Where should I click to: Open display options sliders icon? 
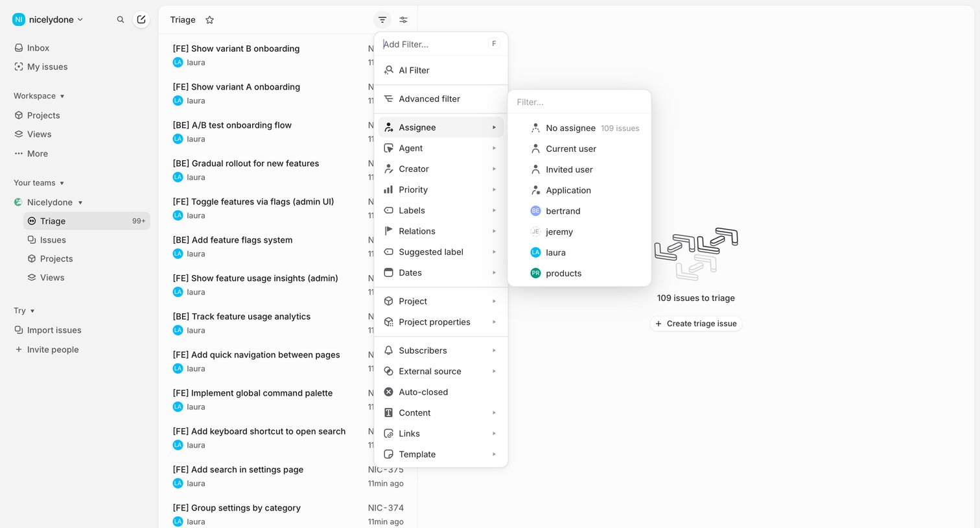coord(403,20)
